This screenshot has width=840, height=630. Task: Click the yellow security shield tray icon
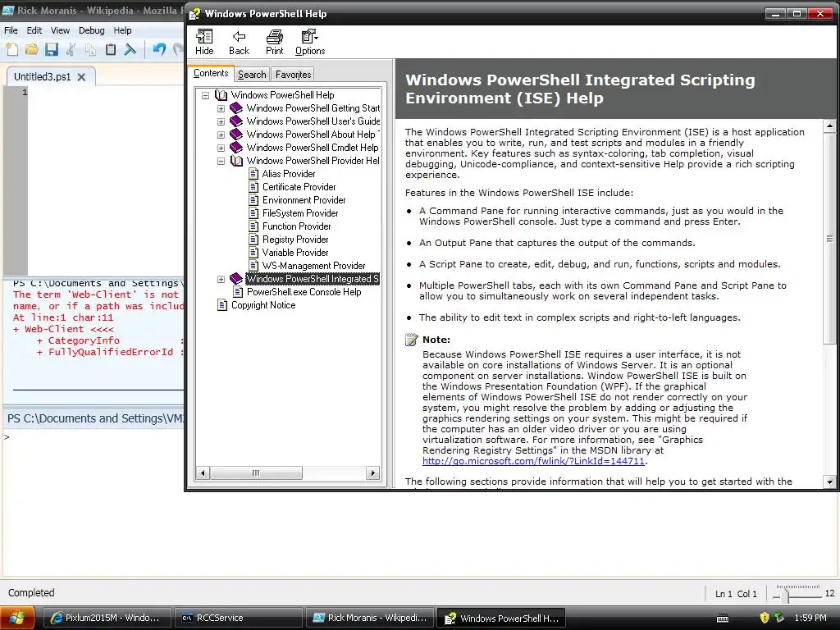click(x=765, y=618)
